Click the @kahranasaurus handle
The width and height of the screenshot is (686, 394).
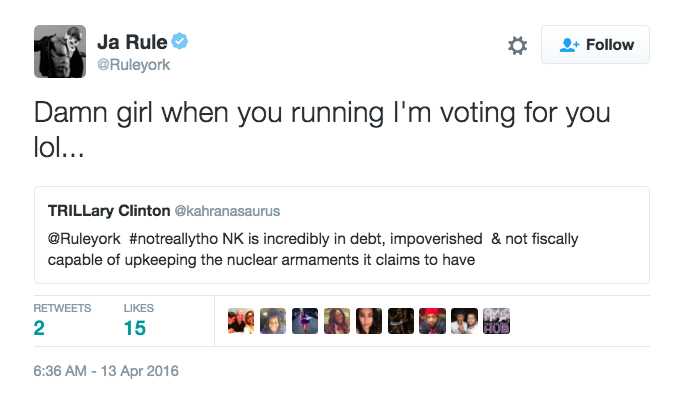coord(227,211)
